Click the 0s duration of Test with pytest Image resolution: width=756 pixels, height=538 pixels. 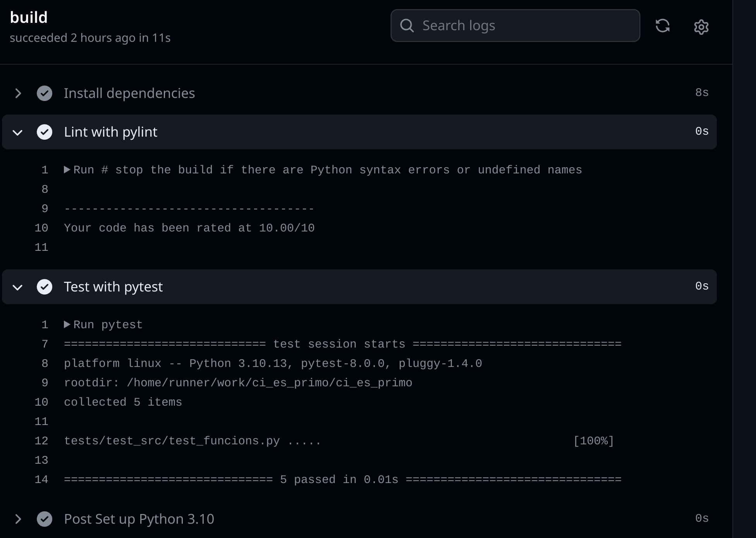(702, 286)
